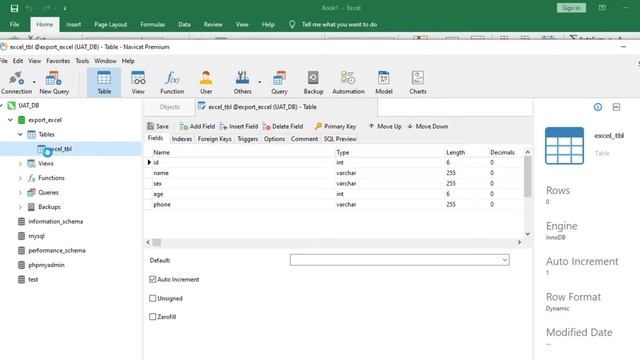This screenshot has width=640, height=360.
Task: Expand the Views tree node
Action: point(20,163)
